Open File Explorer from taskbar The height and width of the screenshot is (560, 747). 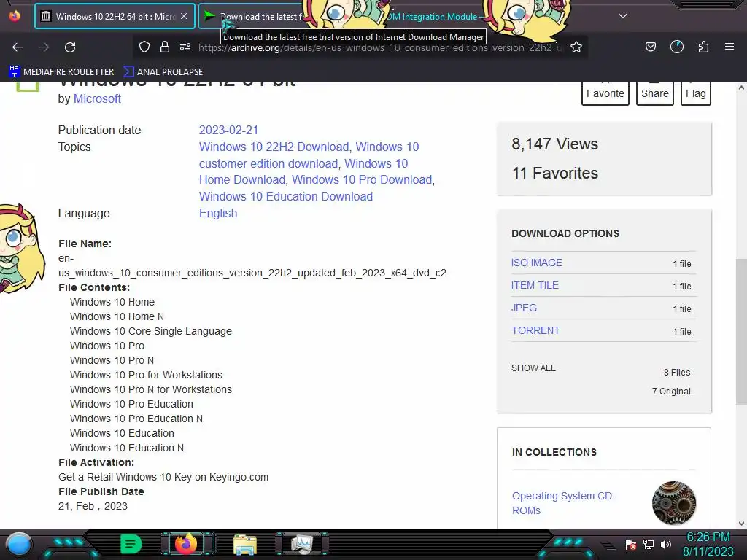245,545
